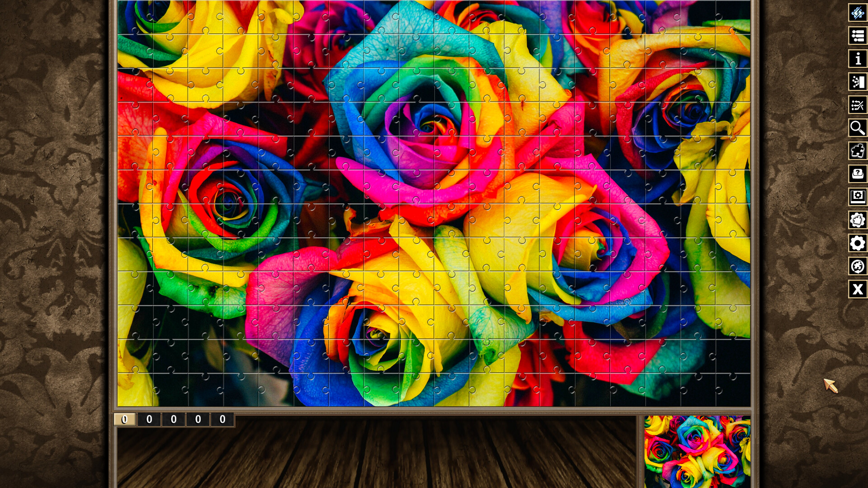Open the puzzle selection list

(858, 36)
